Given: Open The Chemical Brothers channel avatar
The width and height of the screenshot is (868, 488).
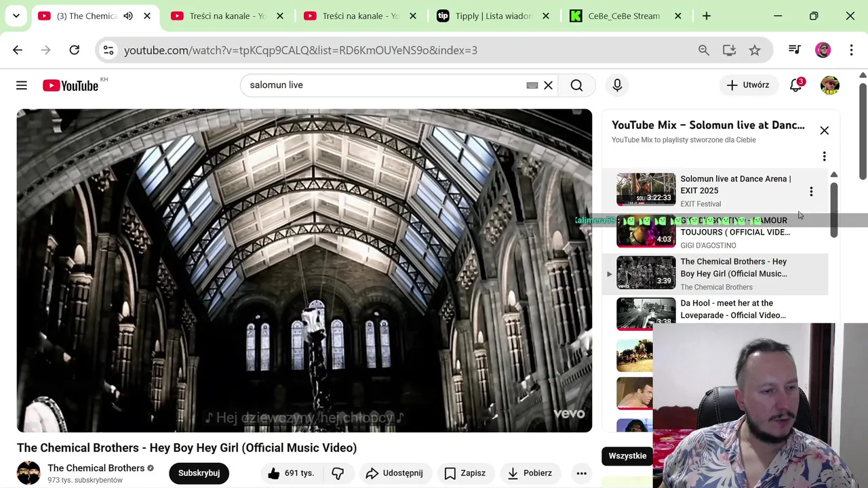Looking at the screenshot, I should pyautogui.click(x=28, y=473).
